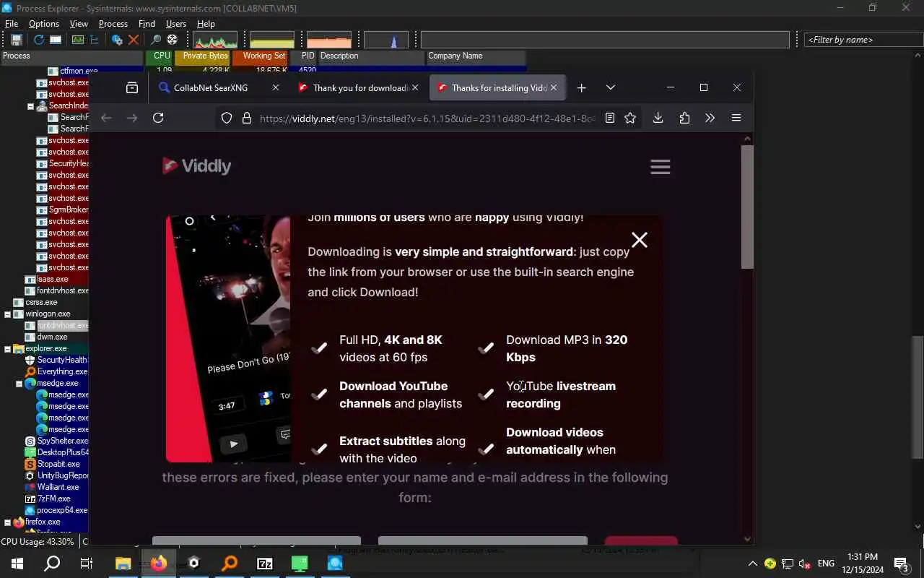Open the Options menu
Screen dimensions: 924x578
(44, 24)
